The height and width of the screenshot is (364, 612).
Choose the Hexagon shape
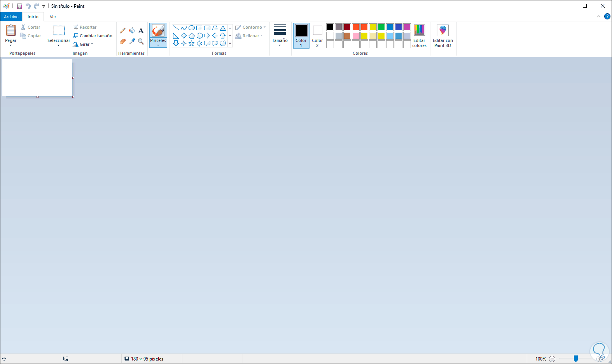(x=199, y=36)
